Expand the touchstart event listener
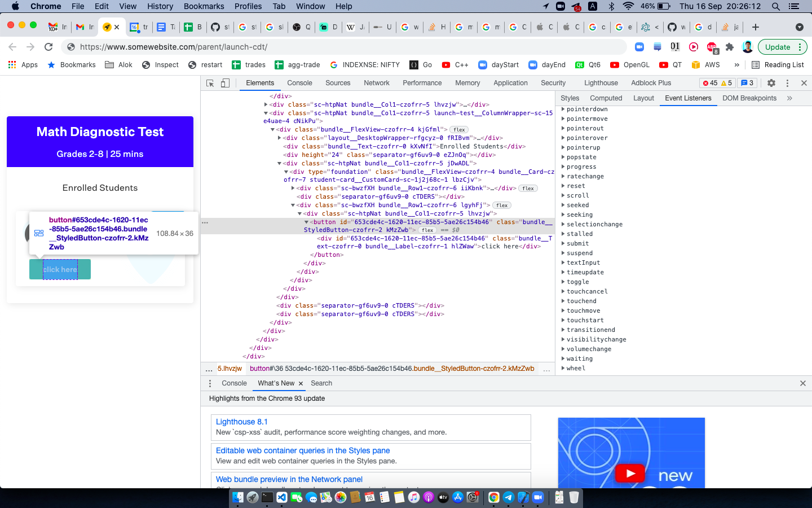812x508 pixels. [563, 321]
